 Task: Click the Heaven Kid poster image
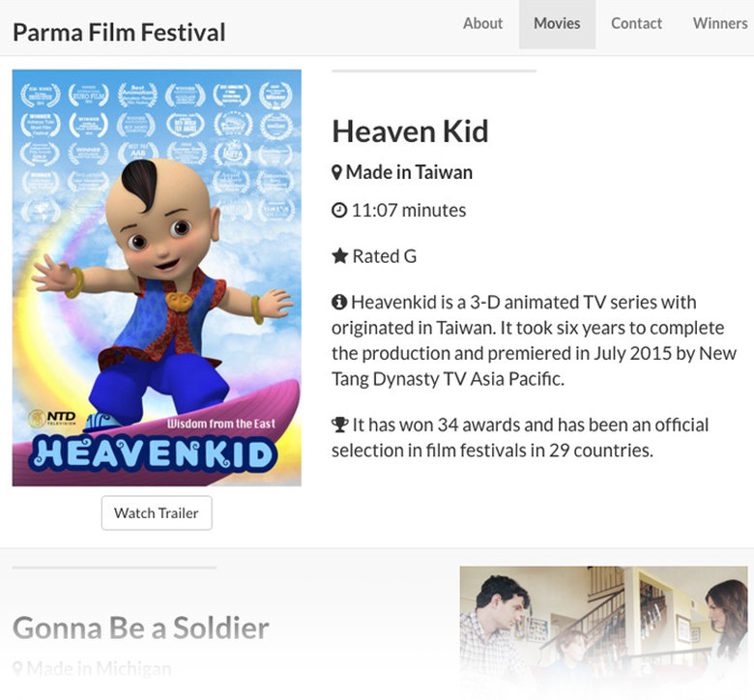[157, 277]
